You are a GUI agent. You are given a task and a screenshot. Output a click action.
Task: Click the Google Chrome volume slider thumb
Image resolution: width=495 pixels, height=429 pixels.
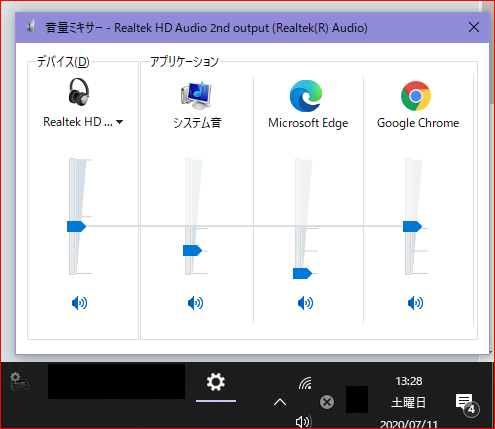tap(412, 226)
